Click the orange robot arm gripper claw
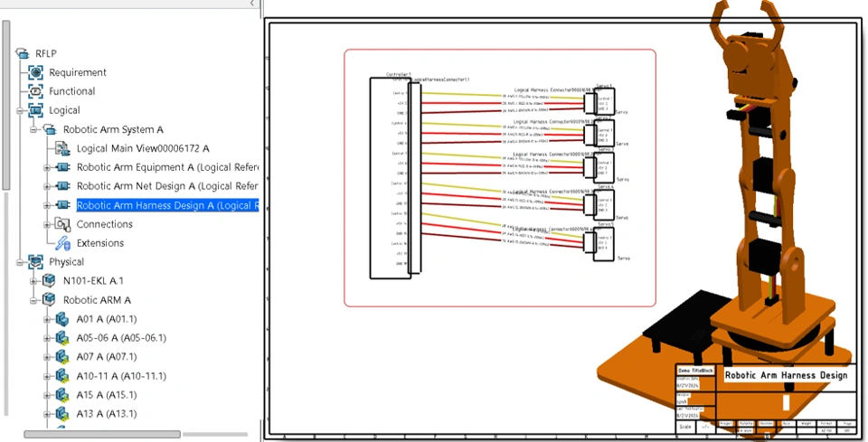This screenshot has width=868, height=442. (746, 22)
